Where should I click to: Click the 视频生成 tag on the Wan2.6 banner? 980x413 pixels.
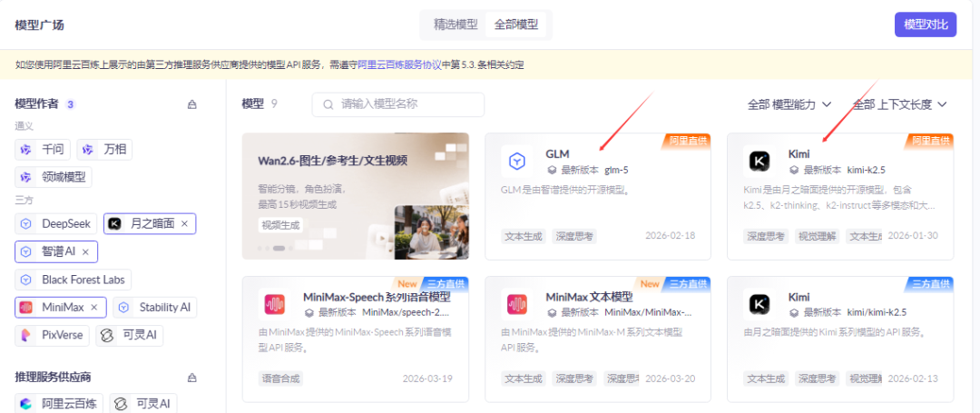point(280,225)
